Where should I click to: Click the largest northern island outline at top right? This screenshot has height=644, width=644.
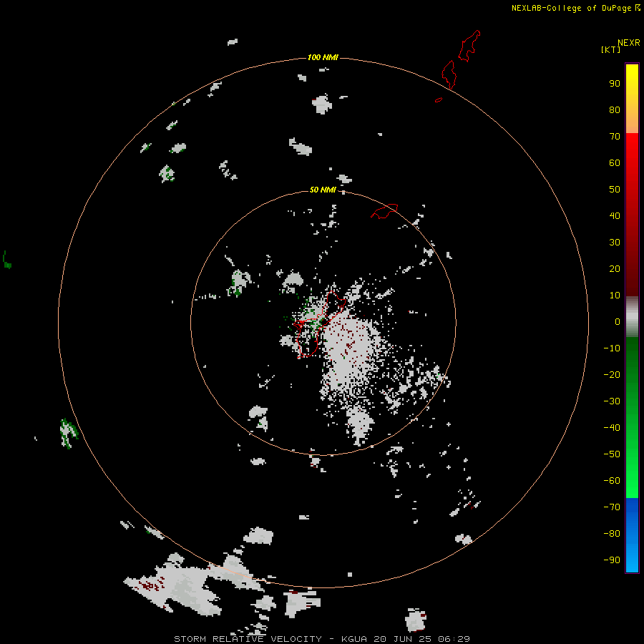point(469,46)
